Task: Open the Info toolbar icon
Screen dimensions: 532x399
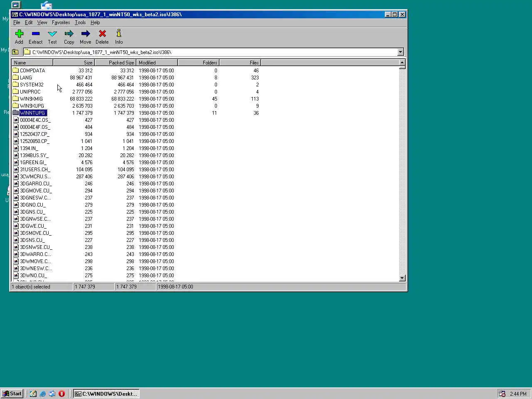Action: point(119,34)
